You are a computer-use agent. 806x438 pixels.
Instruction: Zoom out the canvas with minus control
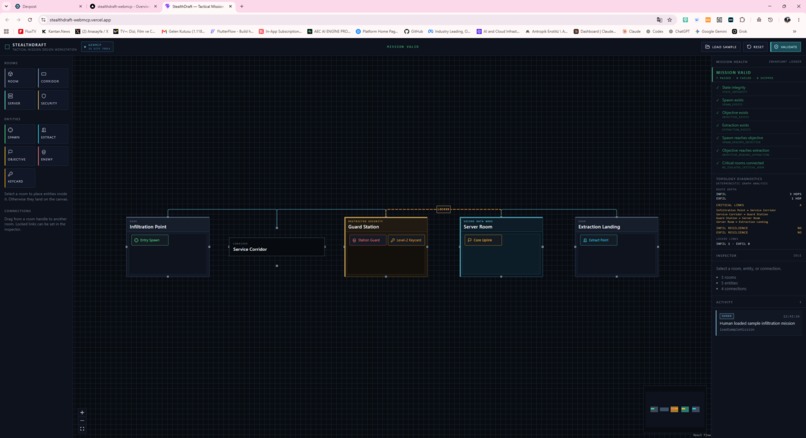tap(82, 421)
